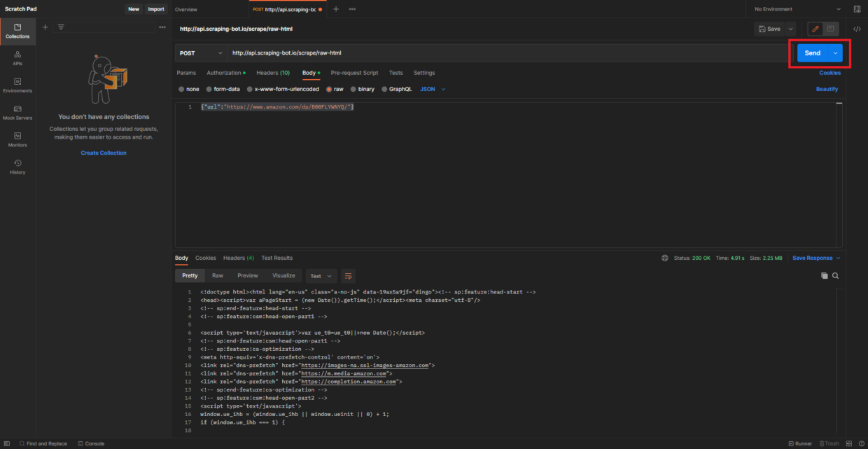The image size is (868, 449).
Task: Open the POST method dropdown
Action: (x=201, y=53)
